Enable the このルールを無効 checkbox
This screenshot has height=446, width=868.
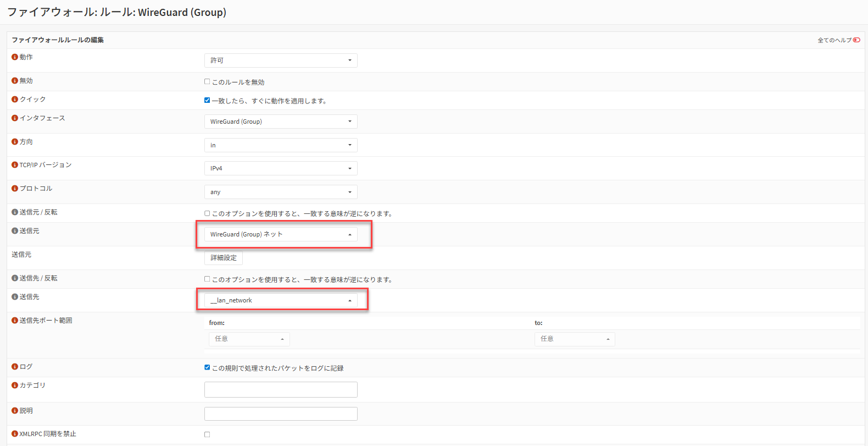point(207,82)
